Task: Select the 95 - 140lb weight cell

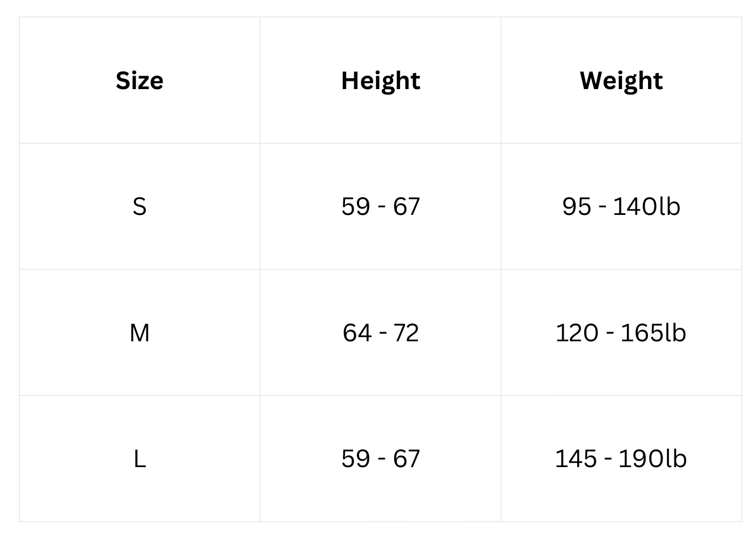Action: click(x=621, y=207)
